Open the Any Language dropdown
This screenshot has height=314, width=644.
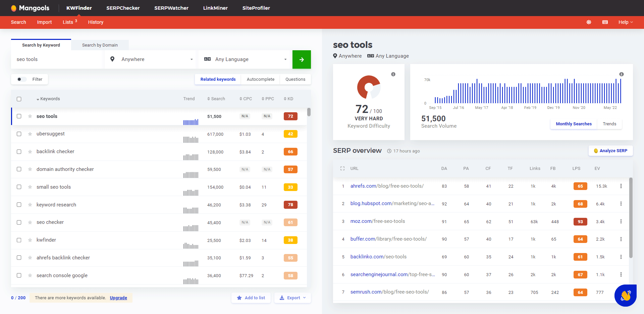coord(245,59)
